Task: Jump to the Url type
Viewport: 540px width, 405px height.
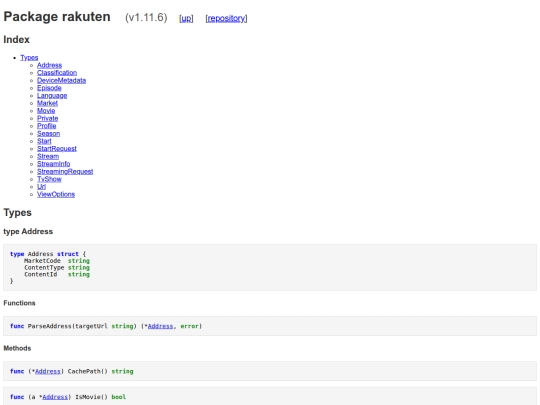Action: tap(41, 186)
